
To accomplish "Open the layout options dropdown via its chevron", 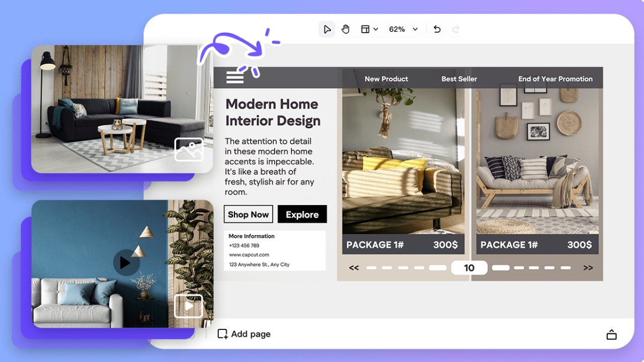I will tap(376, 29).
